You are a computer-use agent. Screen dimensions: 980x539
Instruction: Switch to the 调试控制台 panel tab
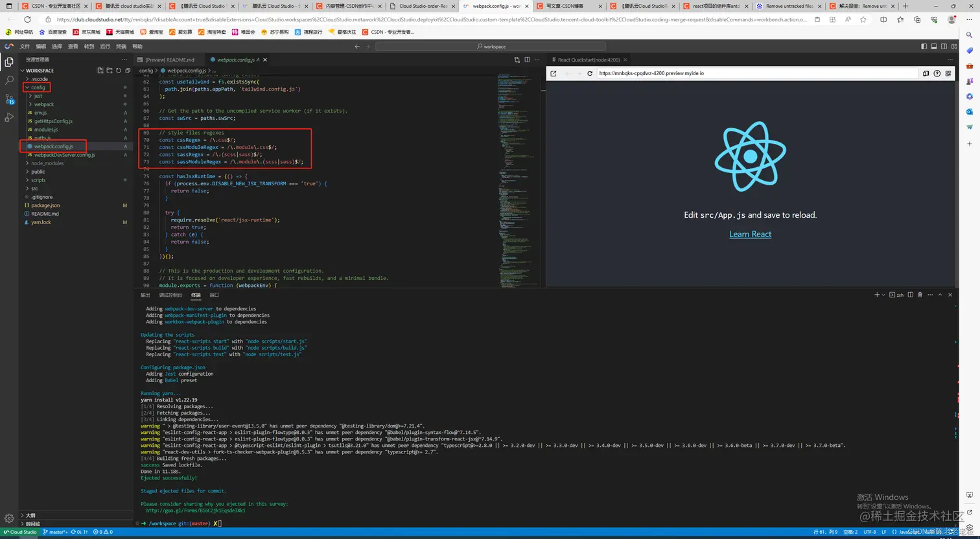pyautogui.click(x=170, y=295)
